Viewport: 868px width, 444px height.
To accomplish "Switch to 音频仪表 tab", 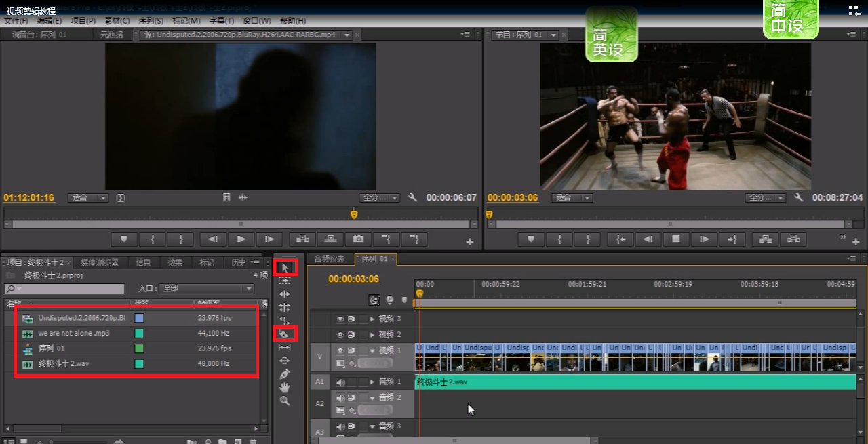I will [x=330, y=259].
